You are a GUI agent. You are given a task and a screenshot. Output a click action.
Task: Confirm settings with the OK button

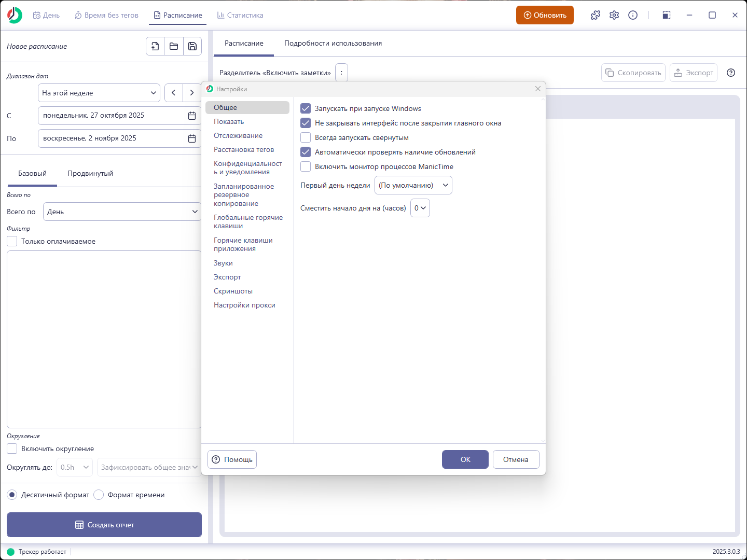(465, 459)
